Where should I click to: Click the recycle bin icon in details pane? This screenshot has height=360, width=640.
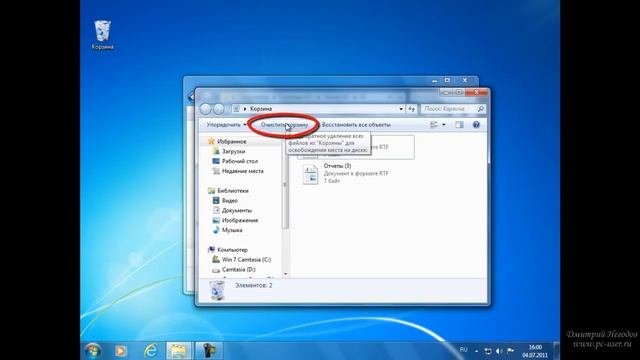coord(217,291)
